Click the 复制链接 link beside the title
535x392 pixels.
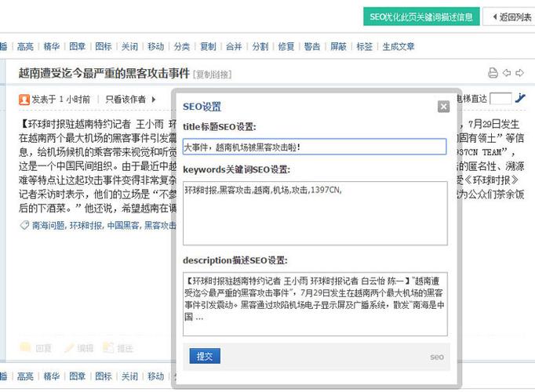click(213, 74)
